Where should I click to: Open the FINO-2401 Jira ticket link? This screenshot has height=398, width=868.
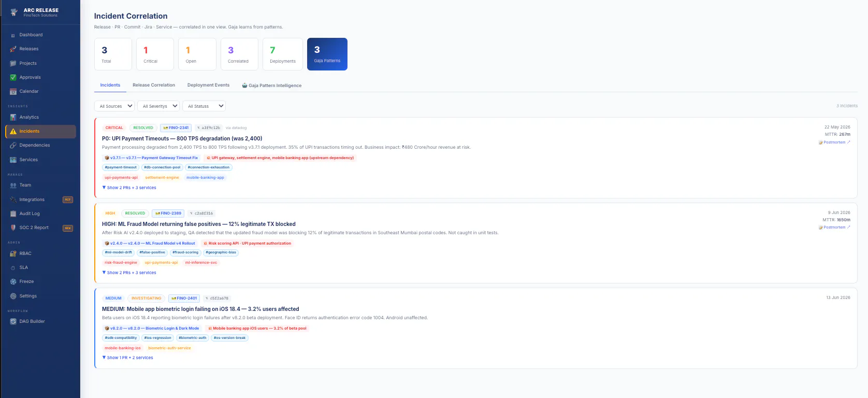tap(184, 298)
